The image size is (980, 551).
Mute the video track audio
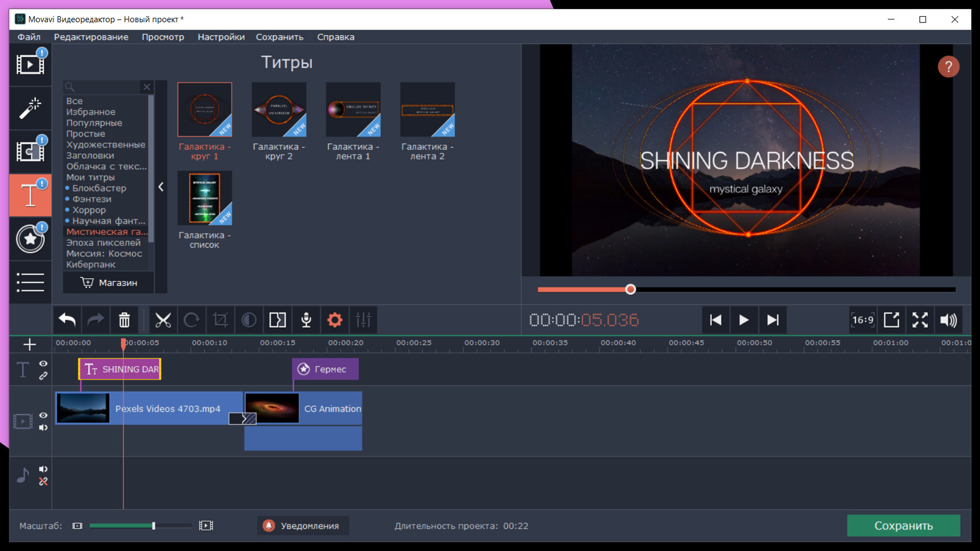[x=43, y=428]
